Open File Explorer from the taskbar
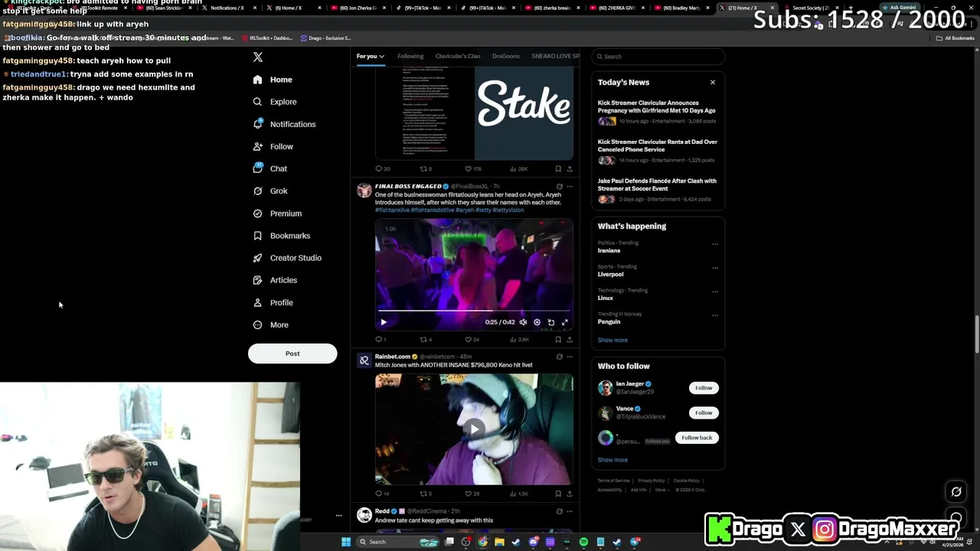The image size is (980, 551). (x=499, y=542)
